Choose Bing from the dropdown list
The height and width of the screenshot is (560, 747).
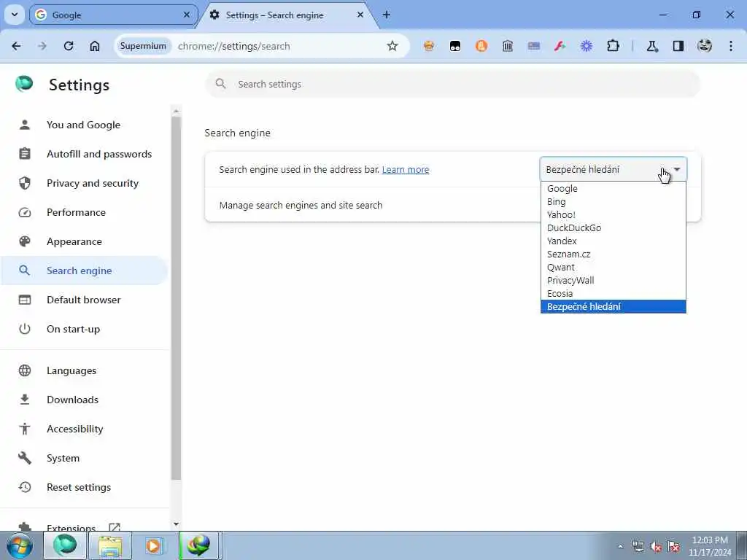tap(613, 201)
